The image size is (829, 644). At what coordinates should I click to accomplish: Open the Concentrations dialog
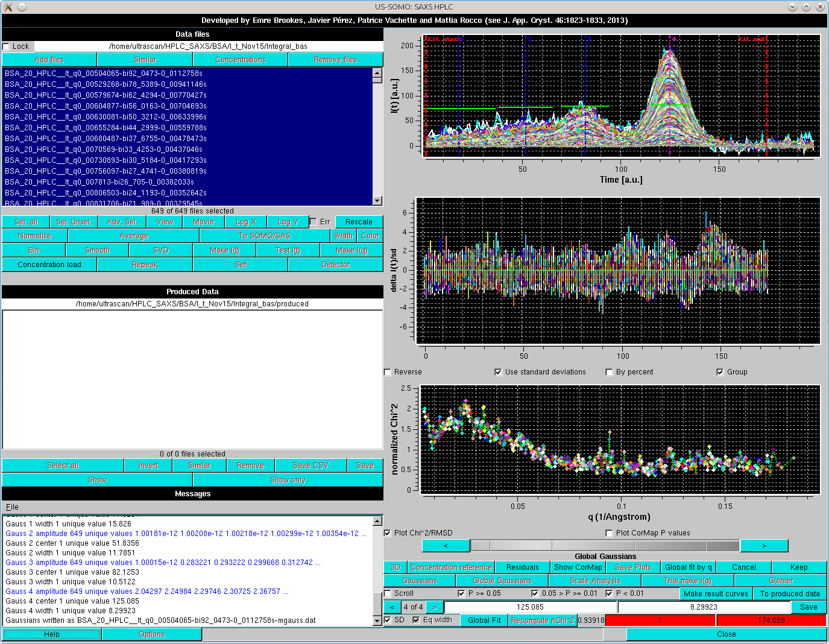[241, 60]
